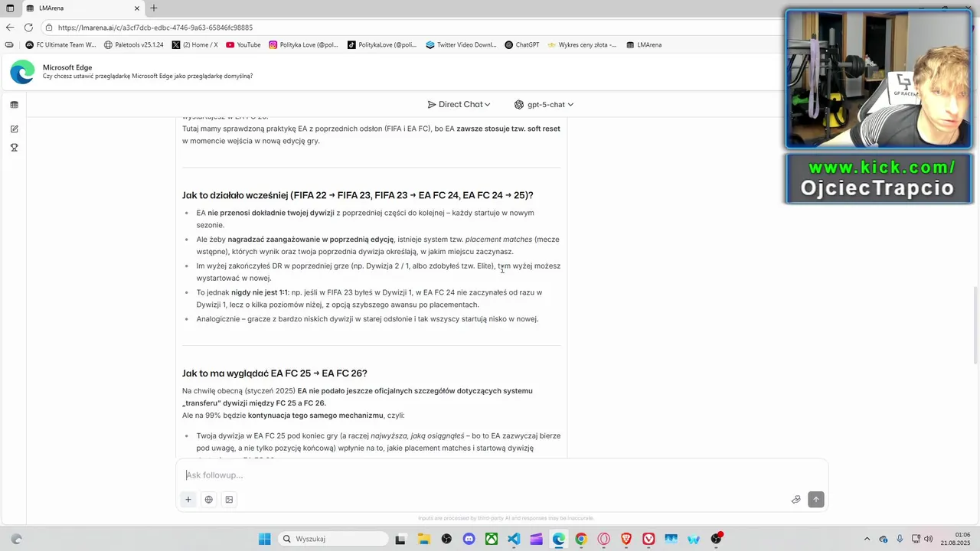
Task: Open the LMArena bookmark in favorites bar
Action: point(644,44)
